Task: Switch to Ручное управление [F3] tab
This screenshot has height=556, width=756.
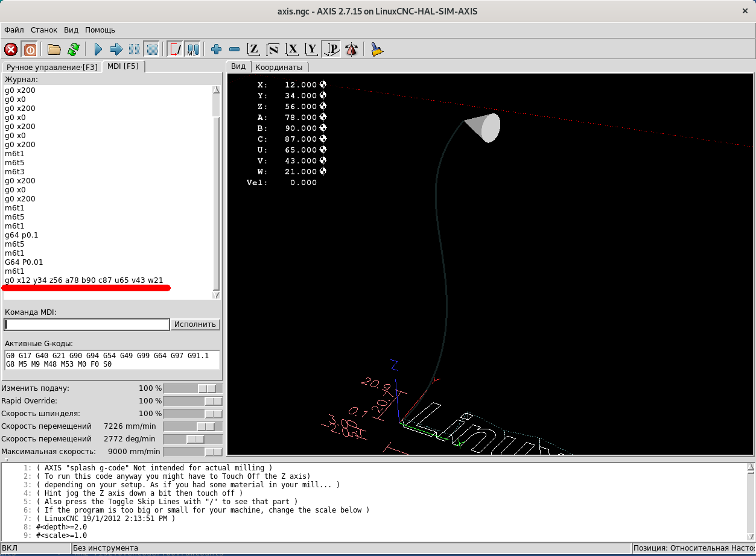Action: tap(52, 67)
